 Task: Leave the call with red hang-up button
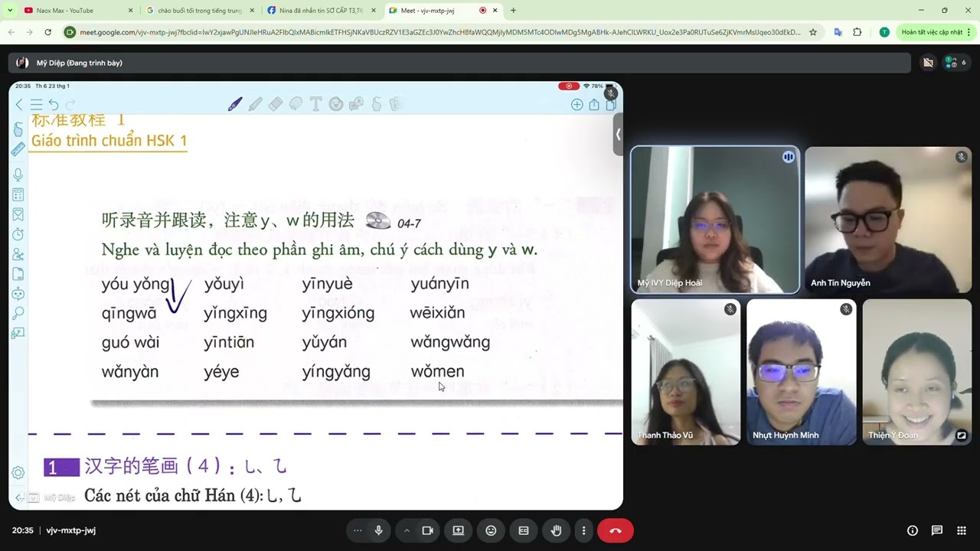(616, 530)
